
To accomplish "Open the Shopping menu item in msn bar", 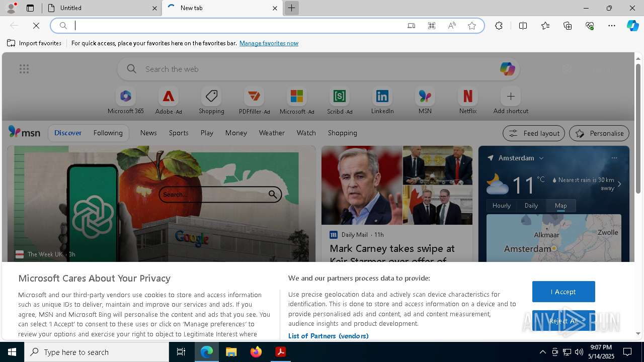I will [x=343, y=133].
